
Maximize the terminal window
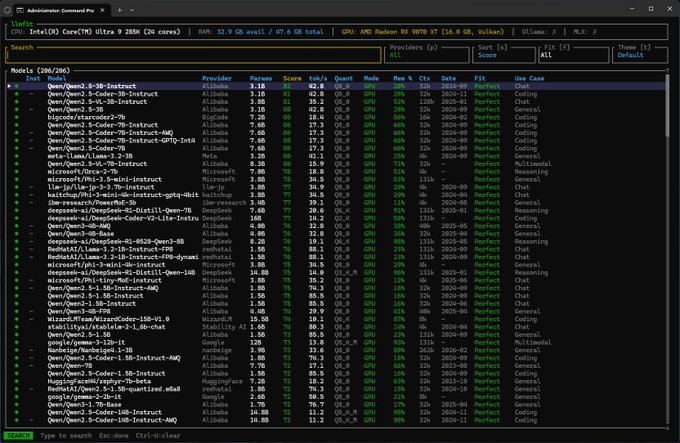[x=651, y=9]
